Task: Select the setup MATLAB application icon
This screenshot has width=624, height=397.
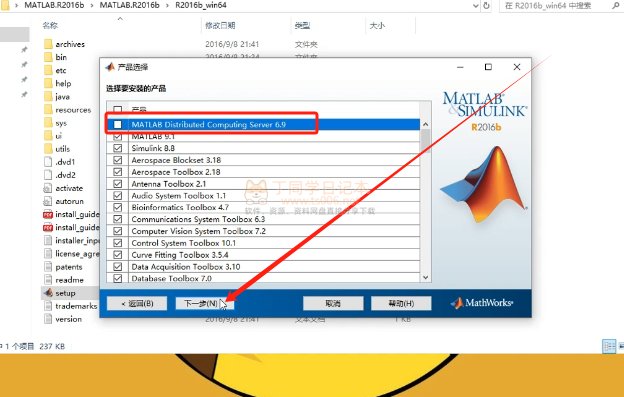Action: coord(48,293)
